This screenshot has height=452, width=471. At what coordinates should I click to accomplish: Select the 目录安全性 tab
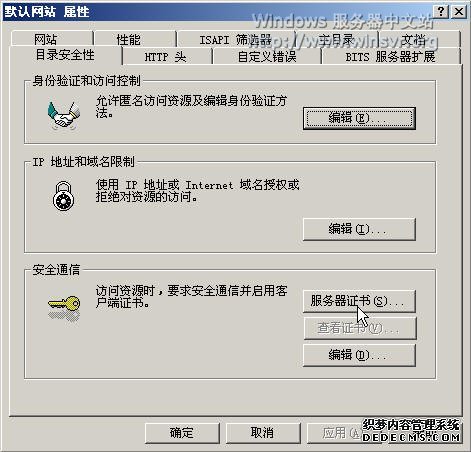[x=65, y=55]
